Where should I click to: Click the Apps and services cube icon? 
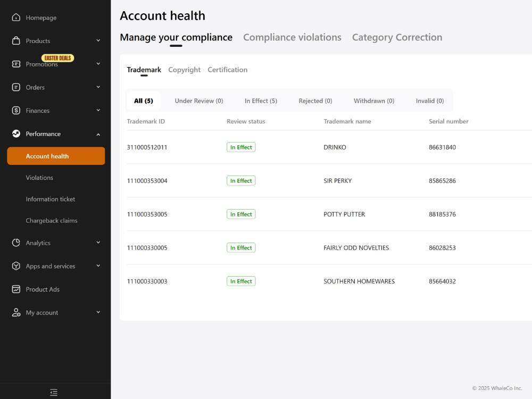tap(16, 266)
